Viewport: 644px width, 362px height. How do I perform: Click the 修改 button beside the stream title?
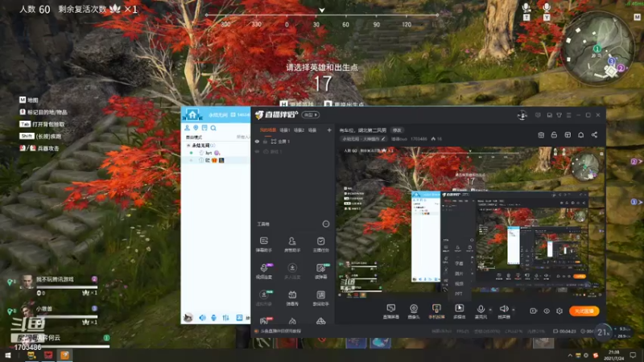point(397,130)
